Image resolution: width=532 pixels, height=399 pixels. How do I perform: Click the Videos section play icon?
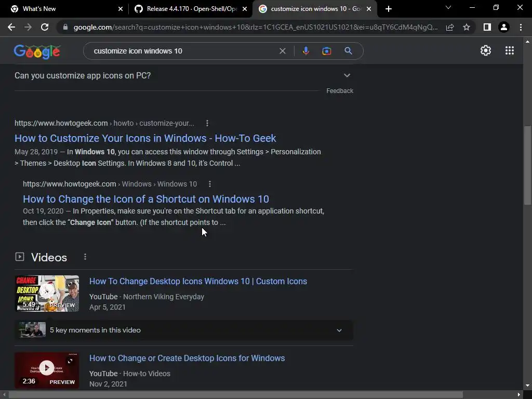tap(20, 257)
